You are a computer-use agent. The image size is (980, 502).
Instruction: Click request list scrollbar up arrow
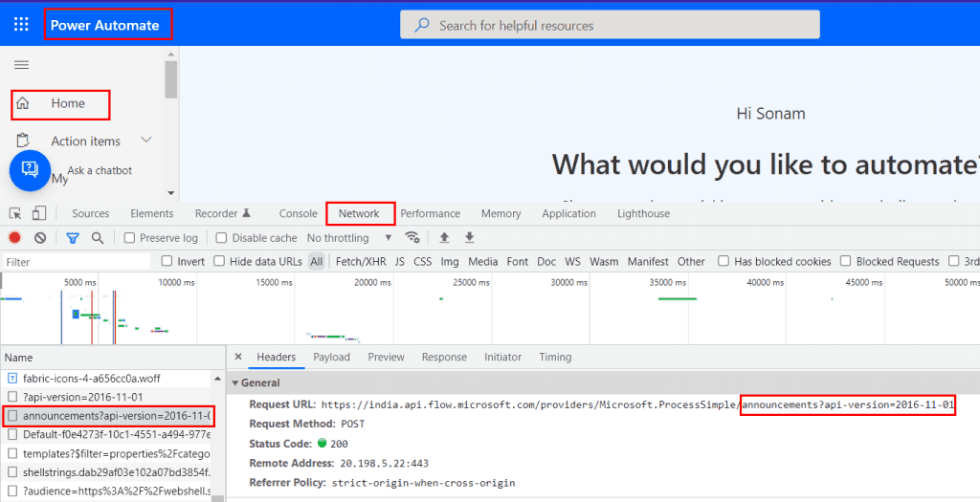tap(217, 379)
